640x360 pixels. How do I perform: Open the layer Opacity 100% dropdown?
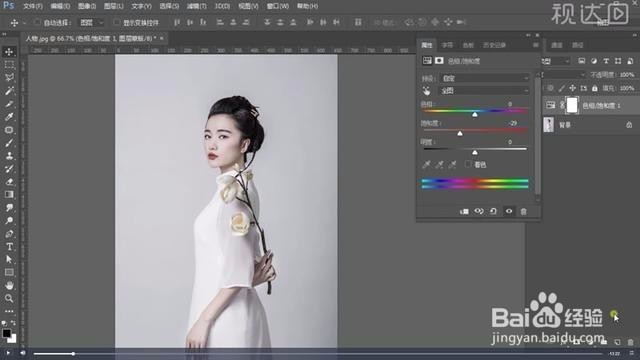coord(627,75)
